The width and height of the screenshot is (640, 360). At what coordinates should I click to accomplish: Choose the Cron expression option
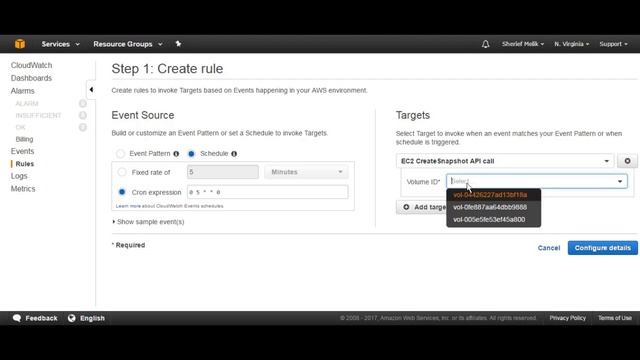[x=122, y=192]
